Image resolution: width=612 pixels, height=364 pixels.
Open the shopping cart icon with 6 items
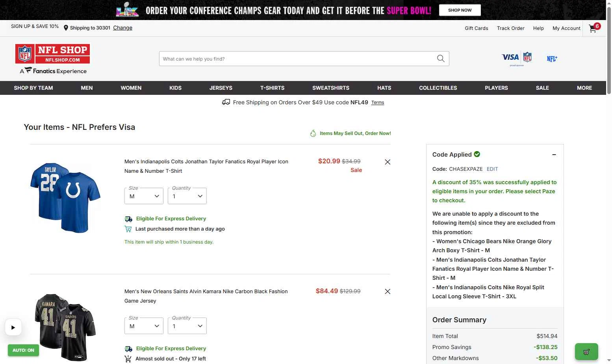coord(594,28)
